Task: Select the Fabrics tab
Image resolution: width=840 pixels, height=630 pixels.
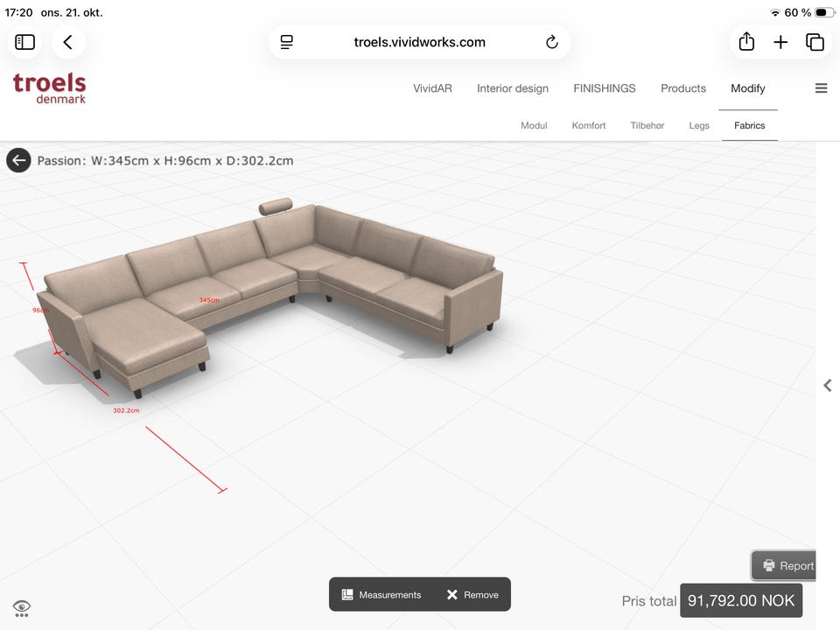Action: click(750, 125)
